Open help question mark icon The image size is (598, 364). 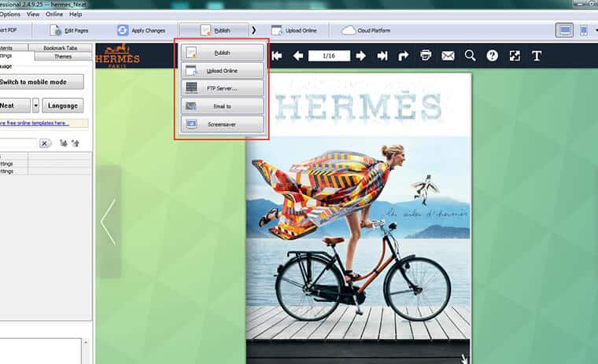click(x=493, y=56)
